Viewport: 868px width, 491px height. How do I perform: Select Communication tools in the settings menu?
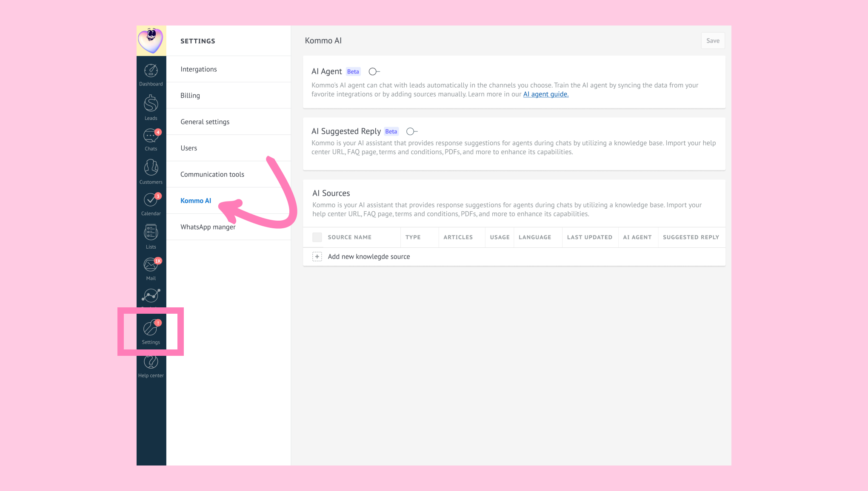coord(212,174)
